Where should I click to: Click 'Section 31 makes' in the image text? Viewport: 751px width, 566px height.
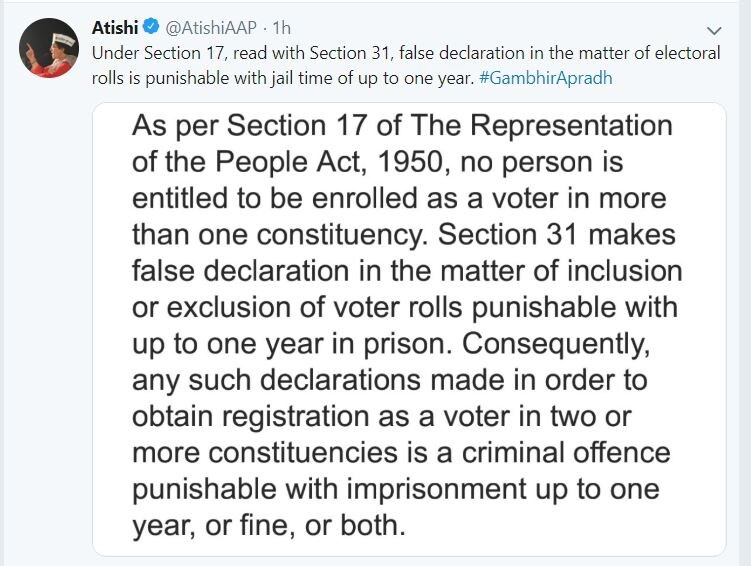click(x=557, y=235)
